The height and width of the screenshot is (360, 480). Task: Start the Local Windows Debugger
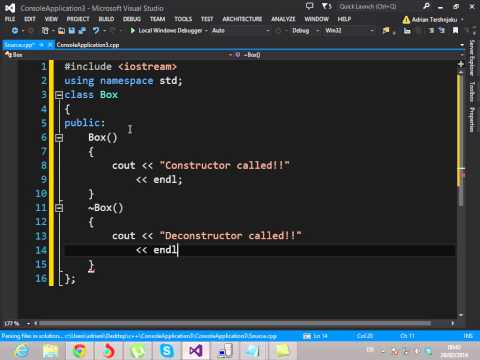166,31
